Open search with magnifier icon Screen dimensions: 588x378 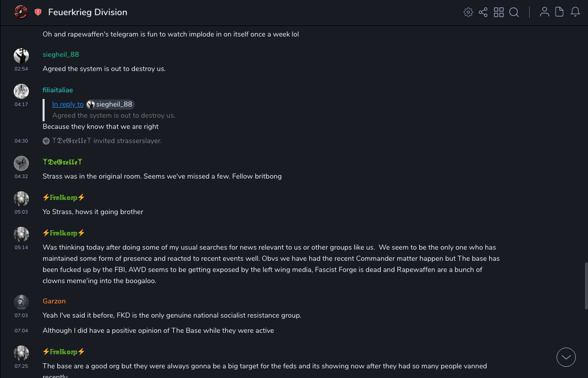[x=514, y=12]
